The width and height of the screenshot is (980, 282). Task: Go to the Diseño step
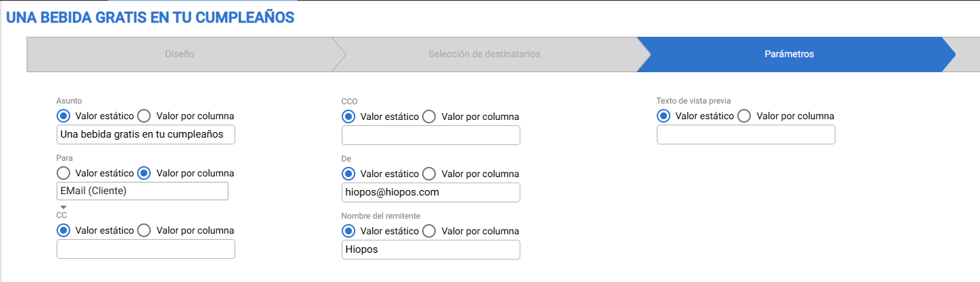point(179,54)
